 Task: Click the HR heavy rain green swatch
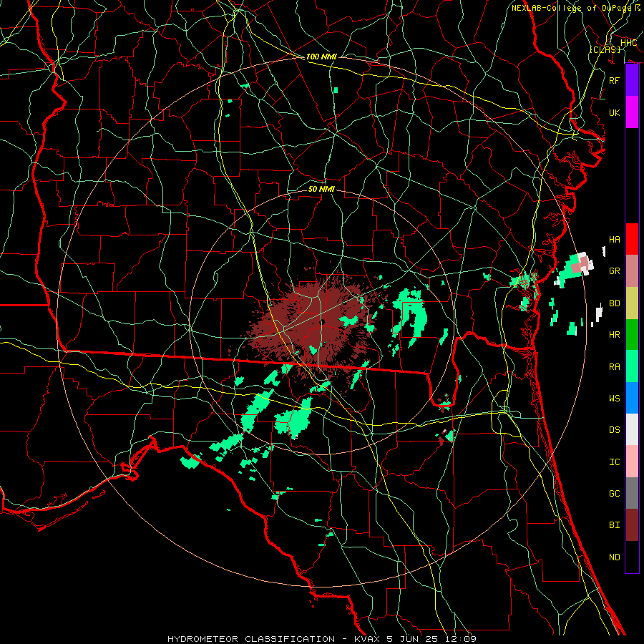pyautogui.click(x=632, y=335)
